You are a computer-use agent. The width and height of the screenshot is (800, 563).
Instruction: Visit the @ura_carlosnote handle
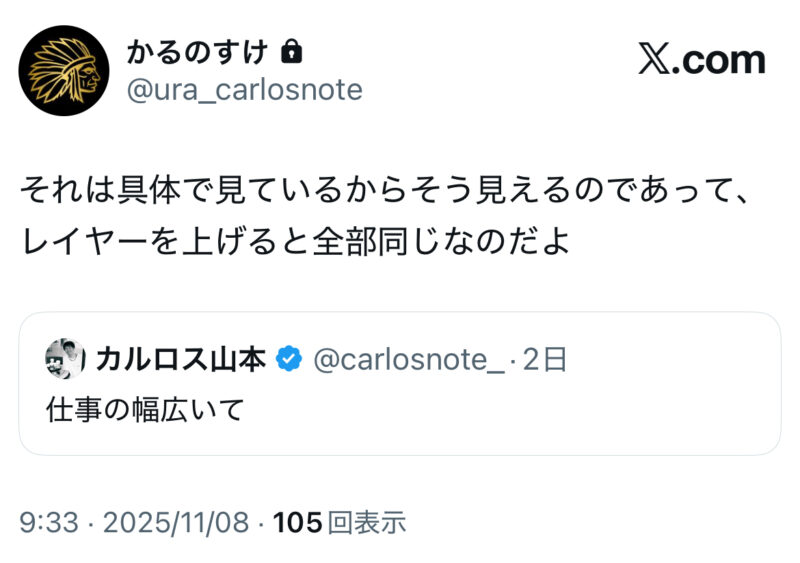(245, 90)
